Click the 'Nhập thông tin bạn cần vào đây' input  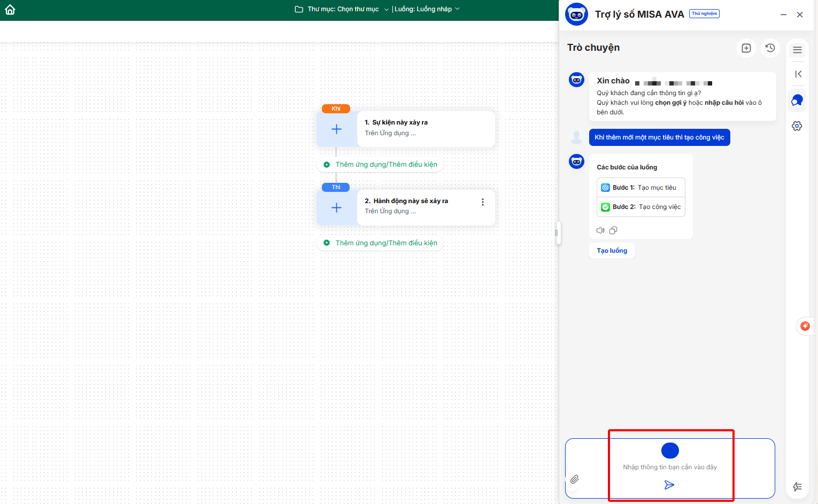[669, 467]
